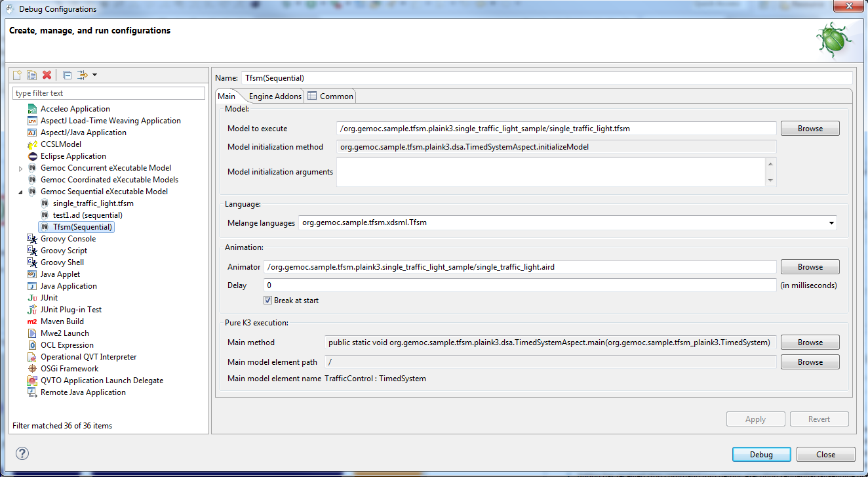868x477 pixels.
Task: Expand Gemoc Concurrent eXecutable Model node
Action: pyautogui.click(x=20, y=169)
